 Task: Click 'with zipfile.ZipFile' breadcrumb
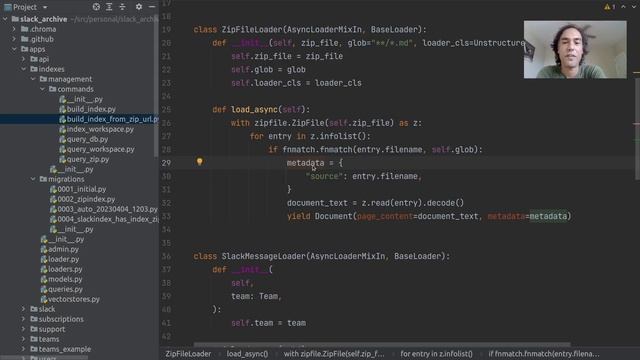tap(334, 354)
